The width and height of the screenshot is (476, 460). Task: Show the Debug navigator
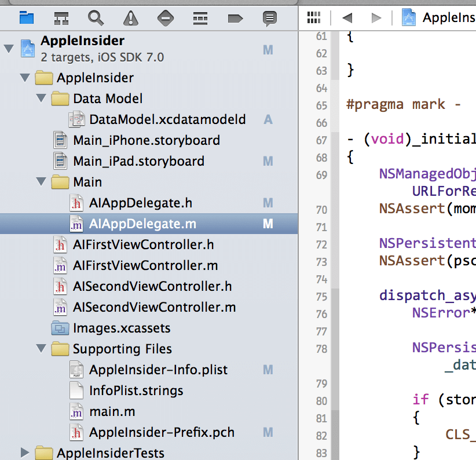click(x=200, y=18)
